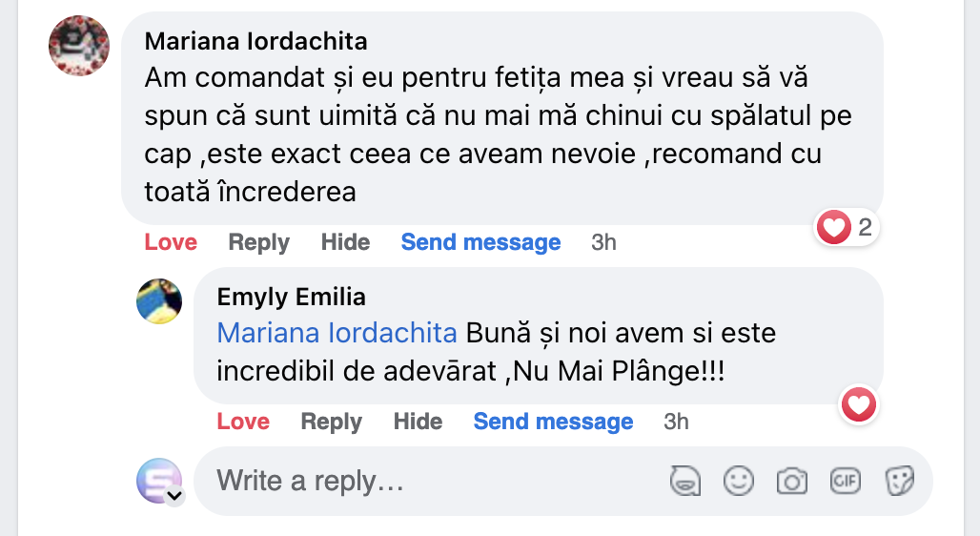The height and width of the screenshot is (536, 980).
Task: Switch commenting profile via avatar arrow
Action: (x=174, y=496)
